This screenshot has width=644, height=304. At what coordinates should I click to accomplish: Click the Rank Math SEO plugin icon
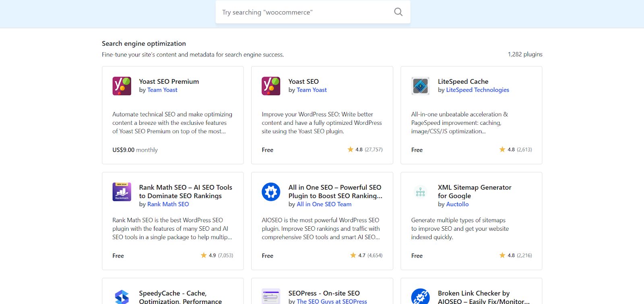[x=122, y=192]
